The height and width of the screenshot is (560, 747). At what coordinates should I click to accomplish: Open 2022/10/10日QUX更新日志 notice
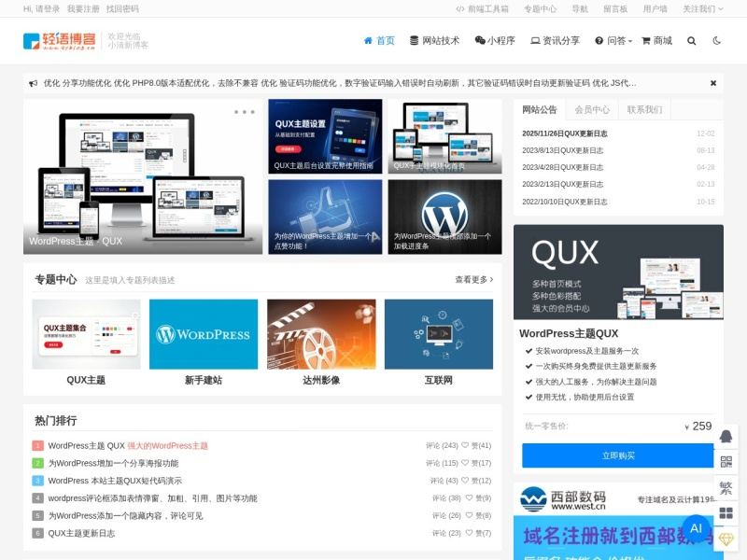[565, 202]
